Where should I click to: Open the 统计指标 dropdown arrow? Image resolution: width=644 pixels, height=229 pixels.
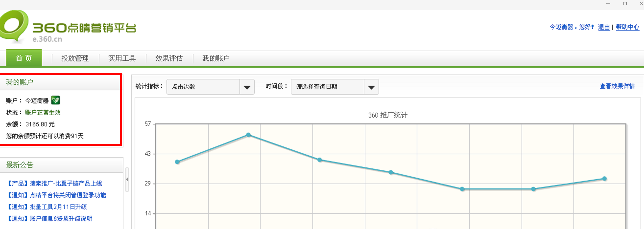247,87
